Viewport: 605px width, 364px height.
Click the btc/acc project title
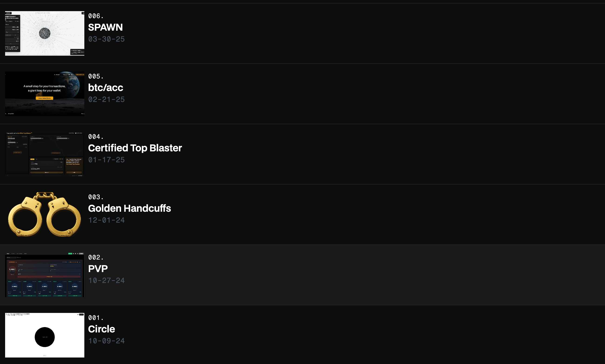[105, 88]
